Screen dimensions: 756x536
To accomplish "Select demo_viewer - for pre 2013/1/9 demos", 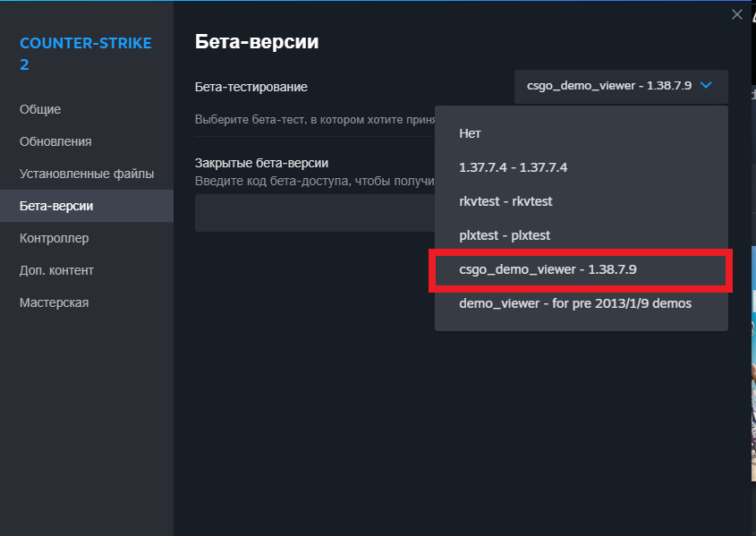I will [x=581, y=303].
